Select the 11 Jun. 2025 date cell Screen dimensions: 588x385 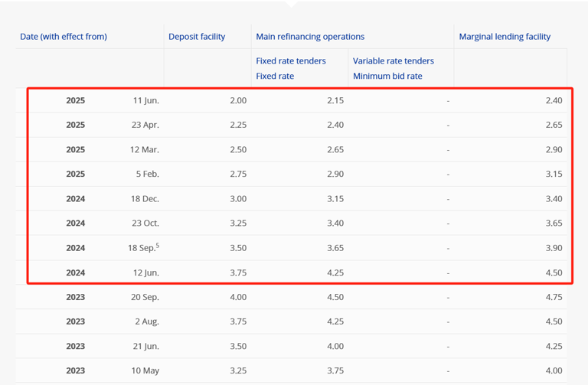point(145,101)
